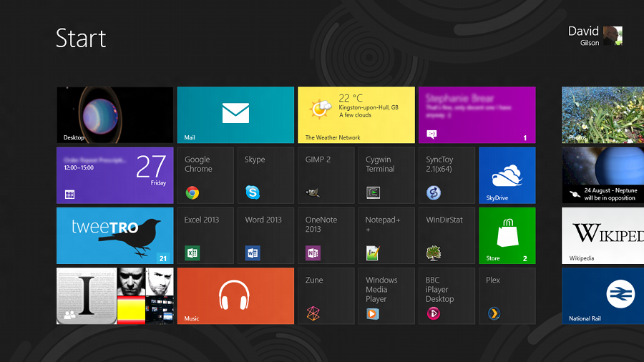Launch OneNote 2013 tile
The width and height of the screenshot is (644, 362).
coord(326,235)
